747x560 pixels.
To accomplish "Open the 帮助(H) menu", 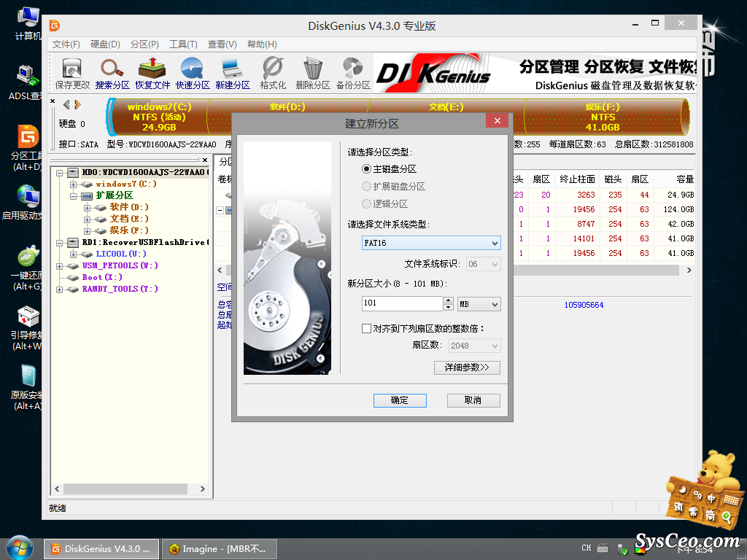I will click(x=262, y=44).
